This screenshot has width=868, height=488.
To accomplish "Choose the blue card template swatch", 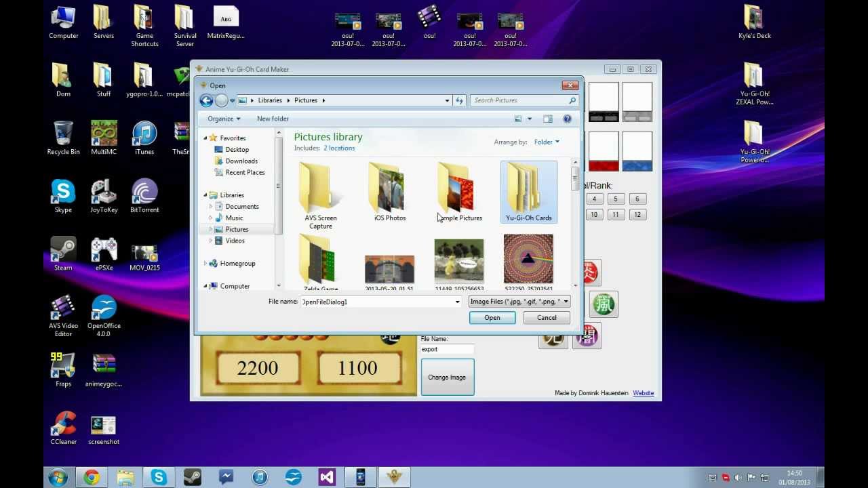I will click(x=637, y=151).
